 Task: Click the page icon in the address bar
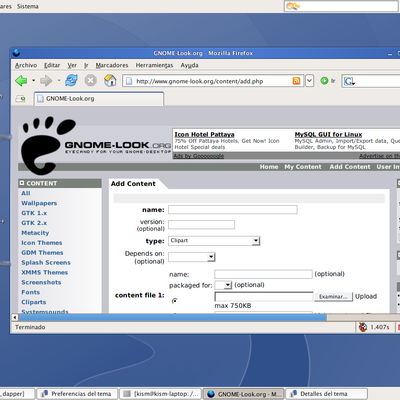[x=129, y=81]
